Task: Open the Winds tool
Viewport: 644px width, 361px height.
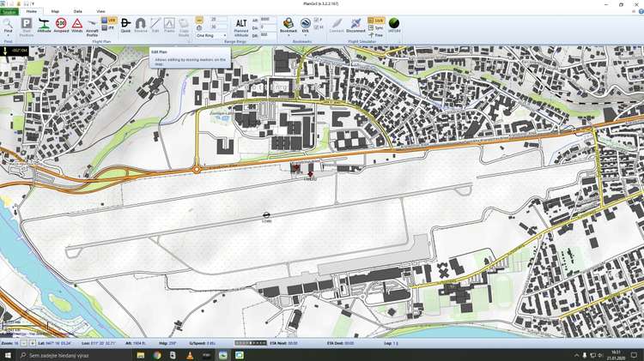Action: 77,25
